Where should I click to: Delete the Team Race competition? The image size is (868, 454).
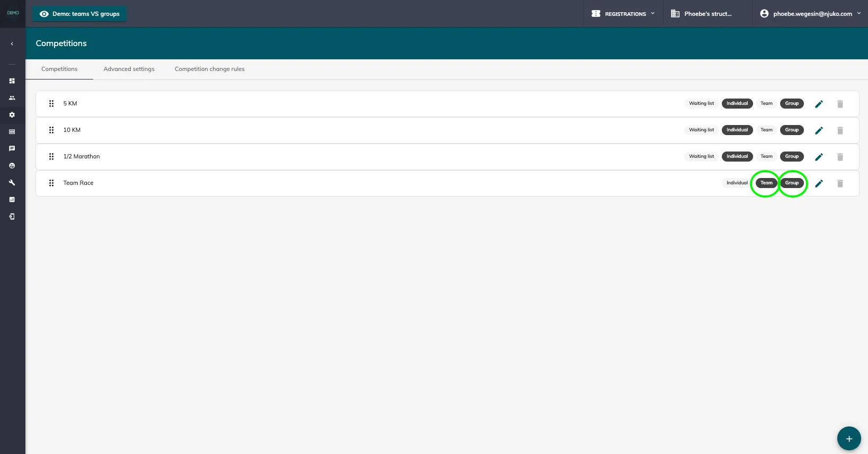840,183
